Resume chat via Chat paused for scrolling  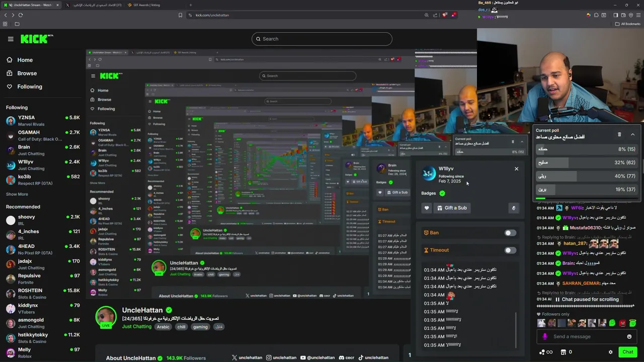point(587,299)
